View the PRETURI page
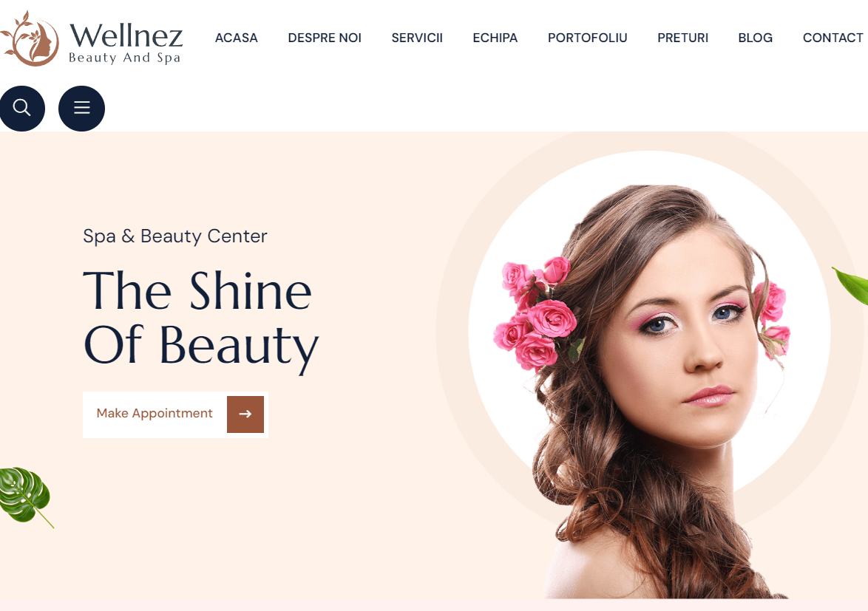Image resolution: width=868 pixels, height=611 pixels. [682, 38]
